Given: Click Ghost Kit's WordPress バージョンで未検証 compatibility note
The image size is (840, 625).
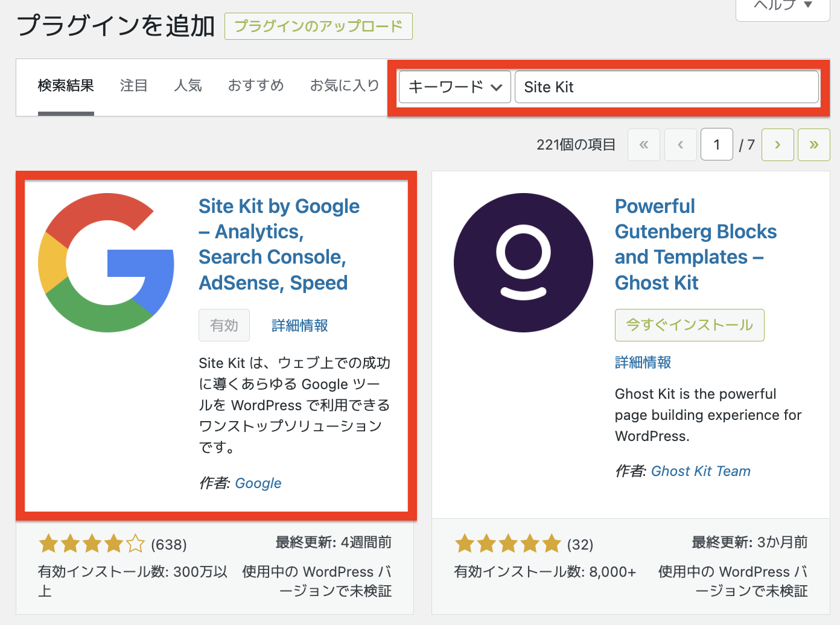Looking at the screenshot, I should coord(733,582).
